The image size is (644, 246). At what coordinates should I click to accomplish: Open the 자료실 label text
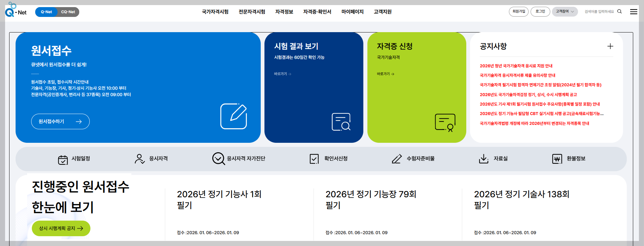(x=500, y=159)
